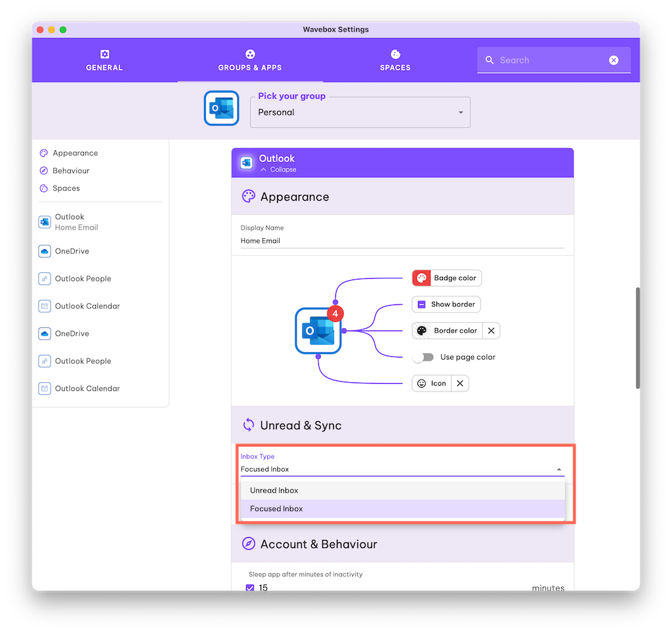Choose Focused Inbox from the list

tap(403, 509)
